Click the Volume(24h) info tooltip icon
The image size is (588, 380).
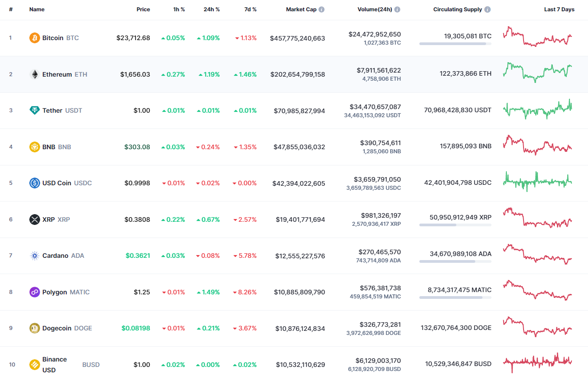(x=397, y=9)
